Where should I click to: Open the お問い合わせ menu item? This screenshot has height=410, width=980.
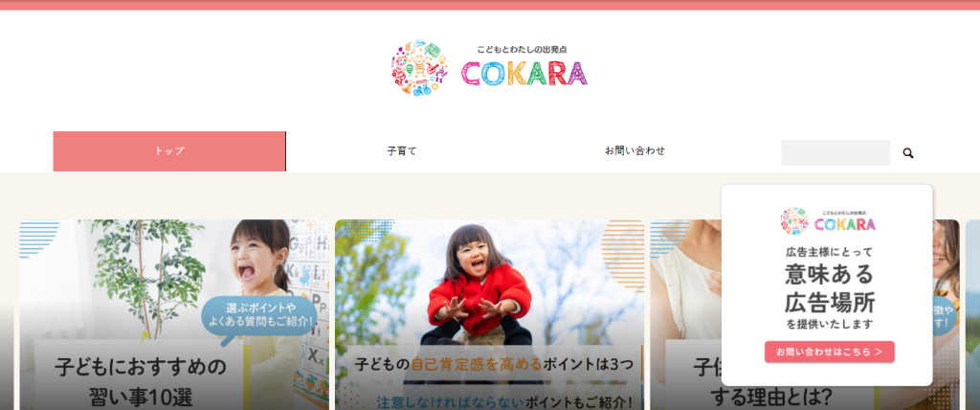point(635,150)
